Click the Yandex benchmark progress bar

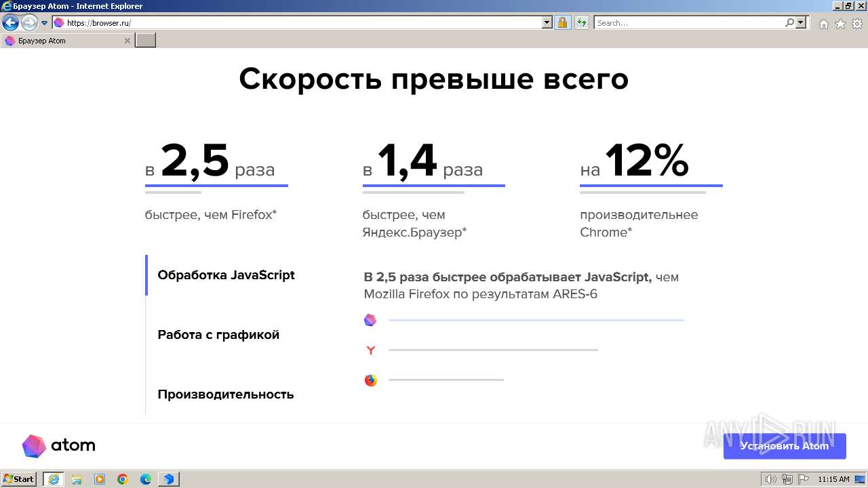493,350
